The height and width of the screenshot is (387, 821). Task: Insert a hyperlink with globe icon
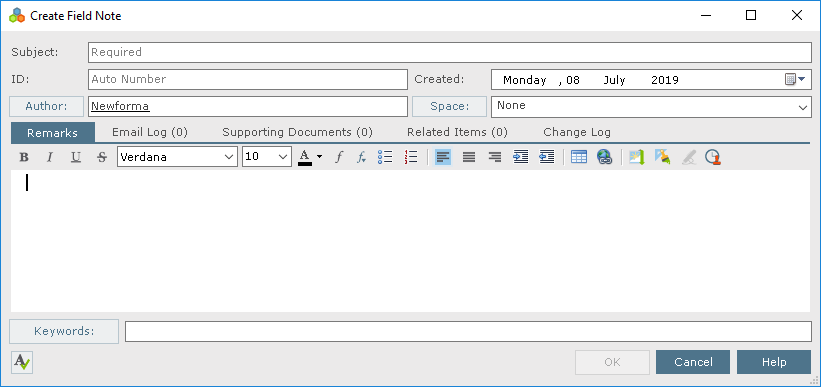(x=605, y=157)
